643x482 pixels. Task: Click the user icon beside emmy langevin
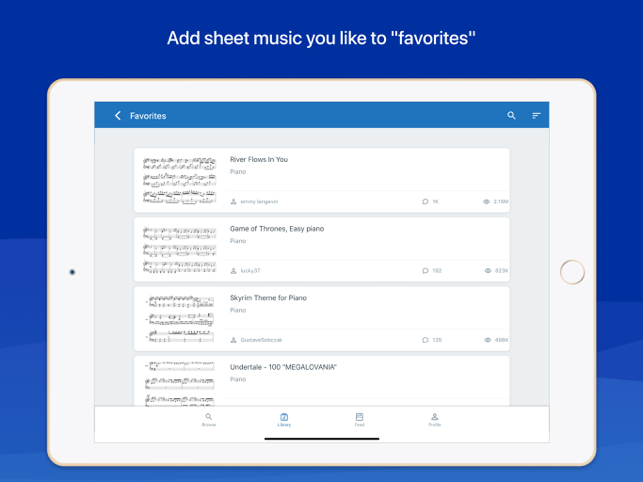(x=233, y=201)
